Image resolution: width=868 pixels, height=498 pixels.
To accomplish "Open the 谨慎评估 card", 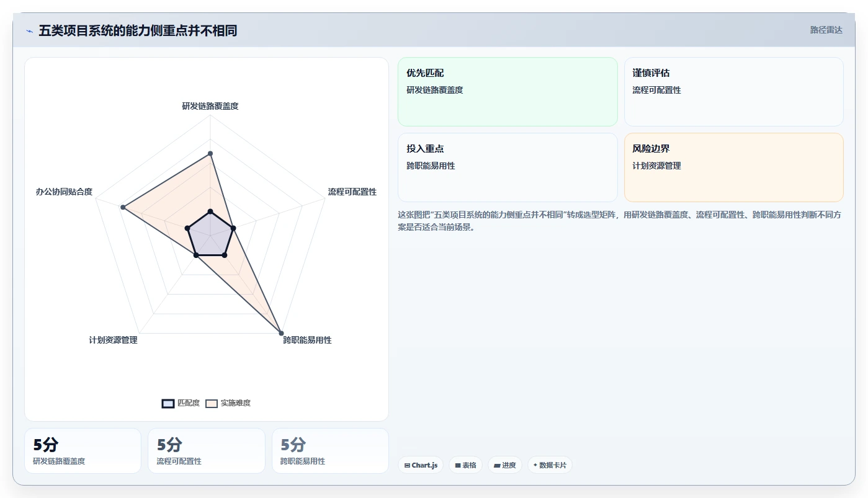I will 733,92.
